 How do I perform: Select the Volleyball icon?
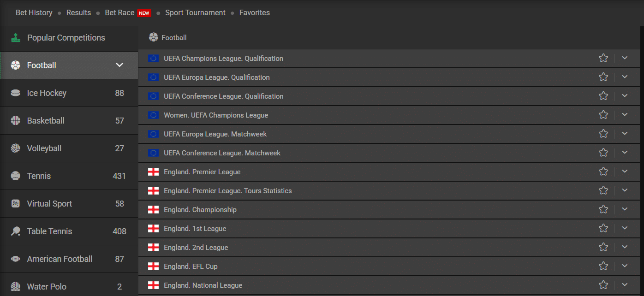[15, 148]
